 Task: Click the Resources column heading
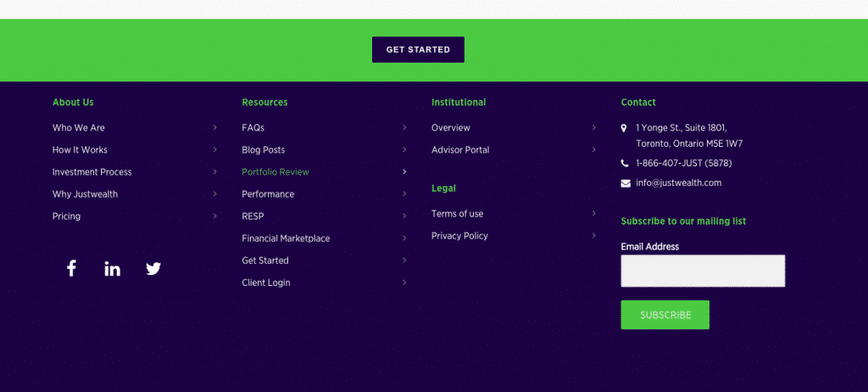(x=264, y=103)
